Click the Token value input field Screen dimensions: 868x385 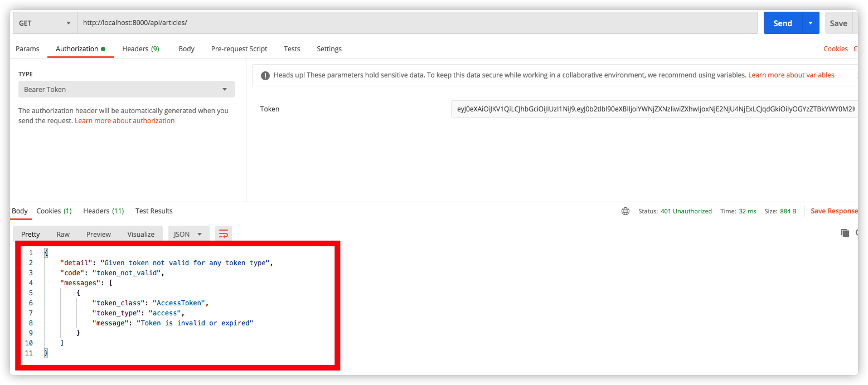coord(652,109)
